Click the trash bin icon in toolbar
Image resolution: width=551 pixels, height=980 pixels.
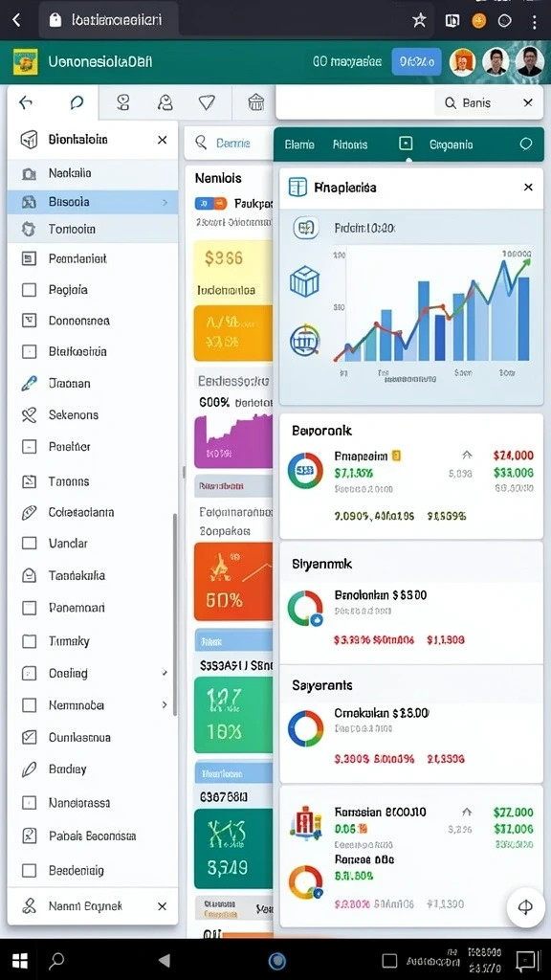pos(256,102)
